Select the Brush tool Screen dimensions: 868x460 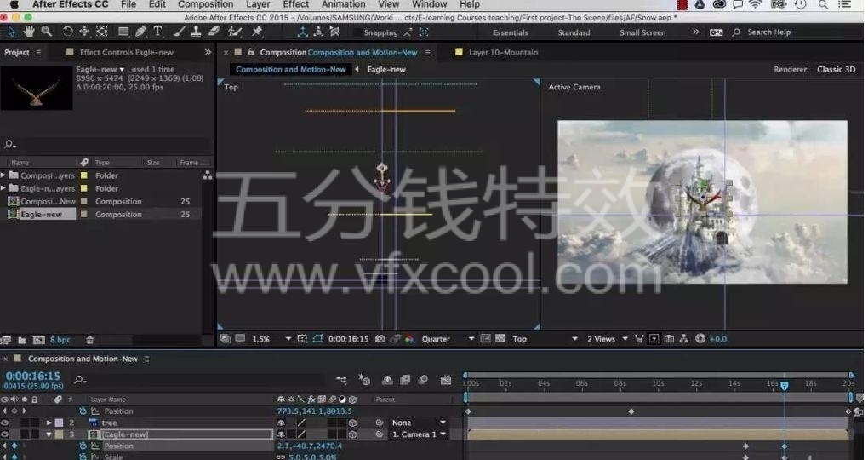[x=179, y=32]
